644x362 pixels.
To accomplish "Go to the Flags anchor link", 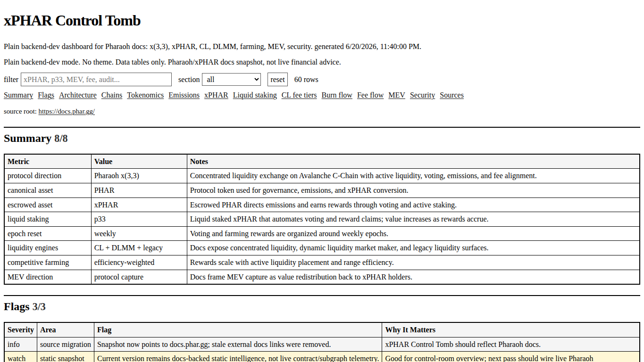I will (x=46, y=95).
